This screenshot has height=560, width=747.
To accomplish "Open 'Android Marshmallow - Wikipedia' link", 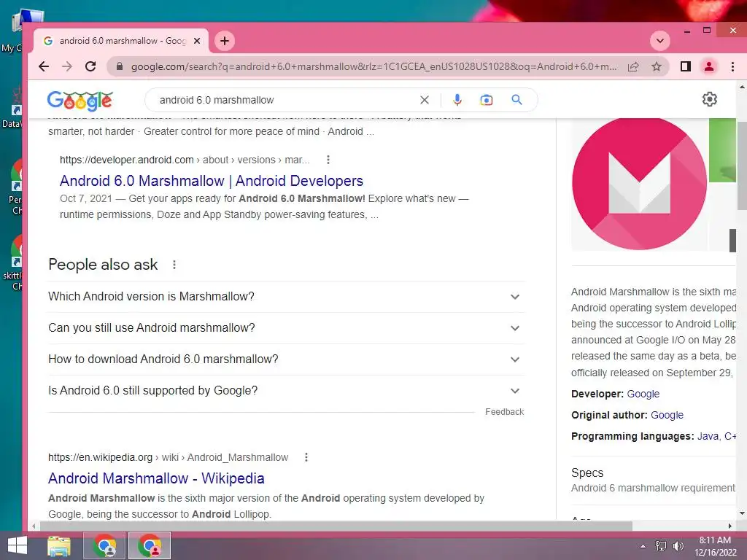I will [156, 478].
